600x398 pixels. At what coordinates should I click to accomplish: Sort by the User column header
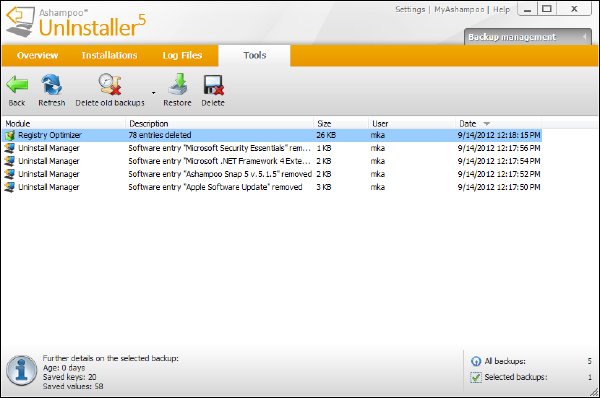[x=380, y=124]
